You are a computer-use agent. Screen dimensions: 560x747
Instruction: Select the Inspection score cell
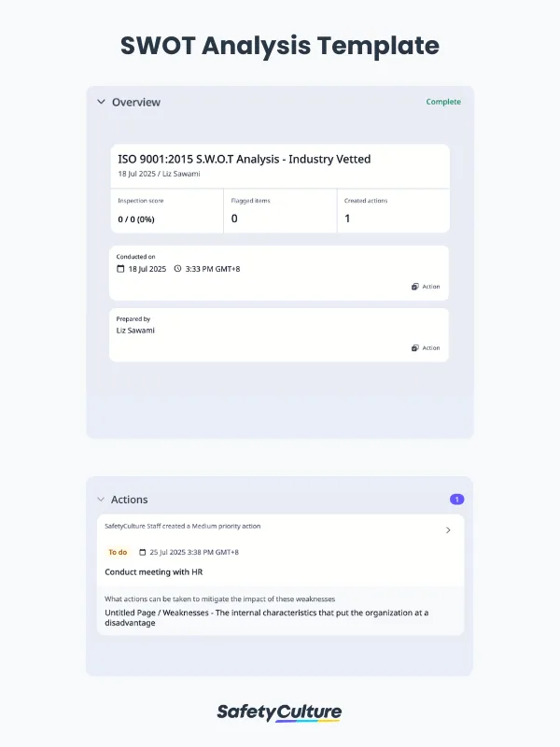click(166, 211)
